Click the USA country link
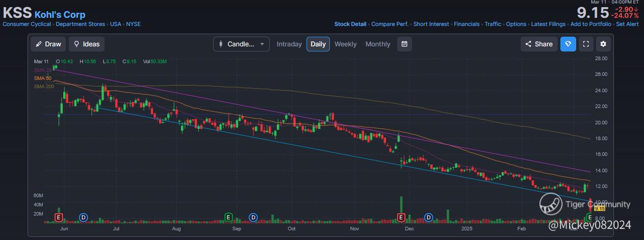Screen dimensions: 644x240 pyautogui.click(x=116, y=24)
